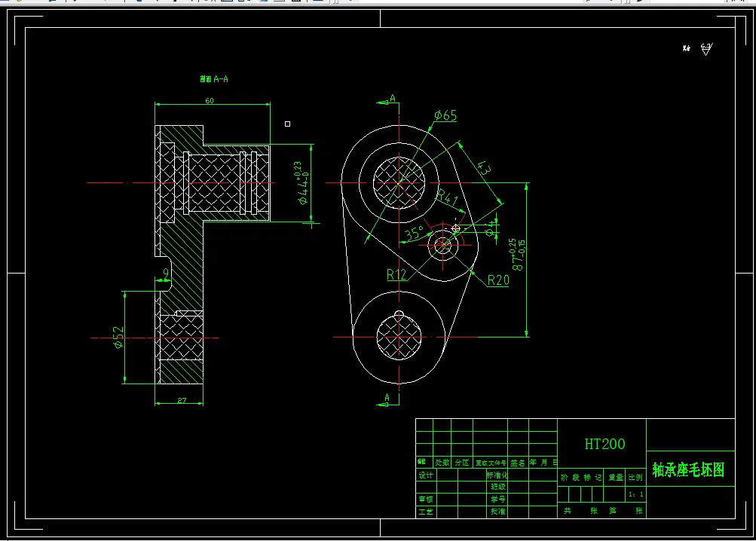
Task: Select the R12 radius dimension text
Action: click(x=396, y=275)
